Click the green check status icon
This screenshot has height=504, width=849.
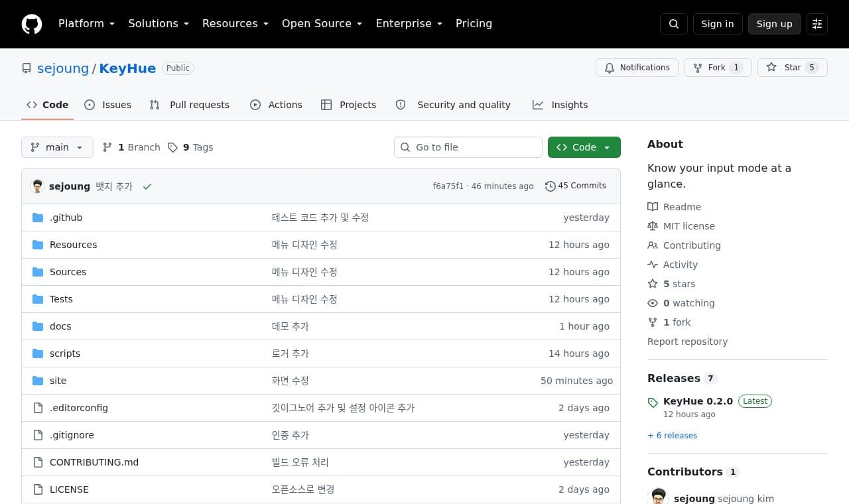coord(147,186)
